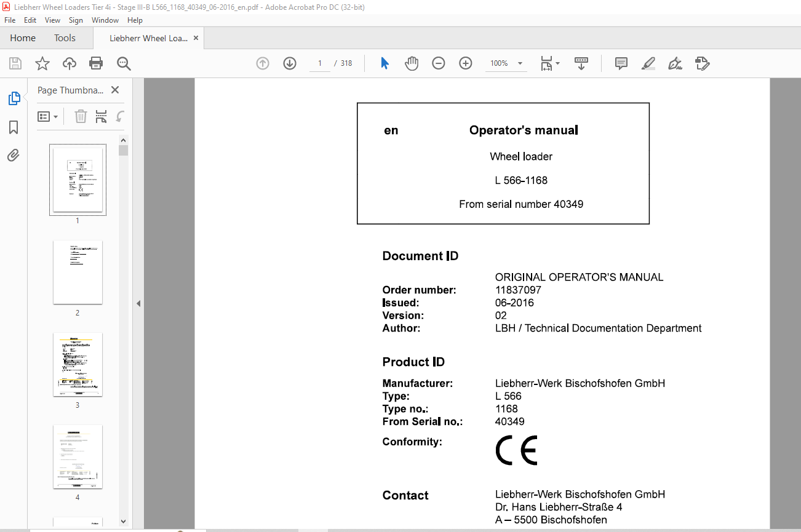Open the stamp tool

pyautogui.click(x=702, y=63)
